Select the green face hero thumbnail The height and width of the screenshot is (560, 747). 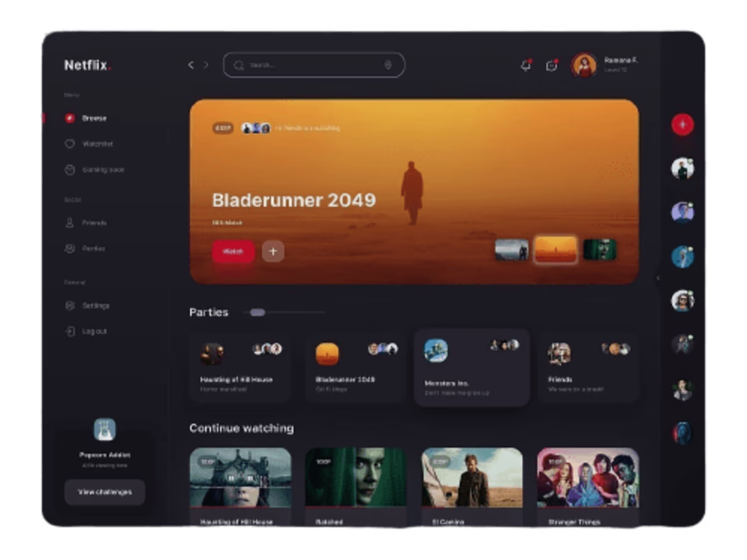coord(600,250)
